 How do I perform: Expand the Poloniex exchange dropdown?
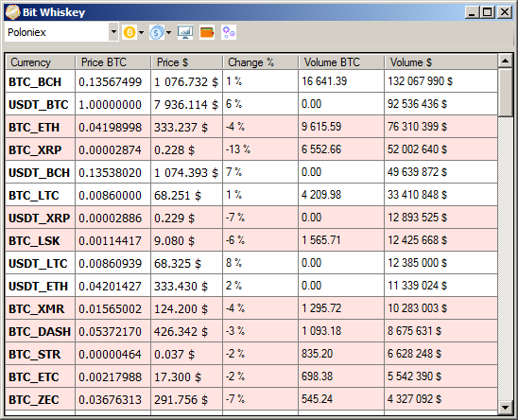click(113, 32)
